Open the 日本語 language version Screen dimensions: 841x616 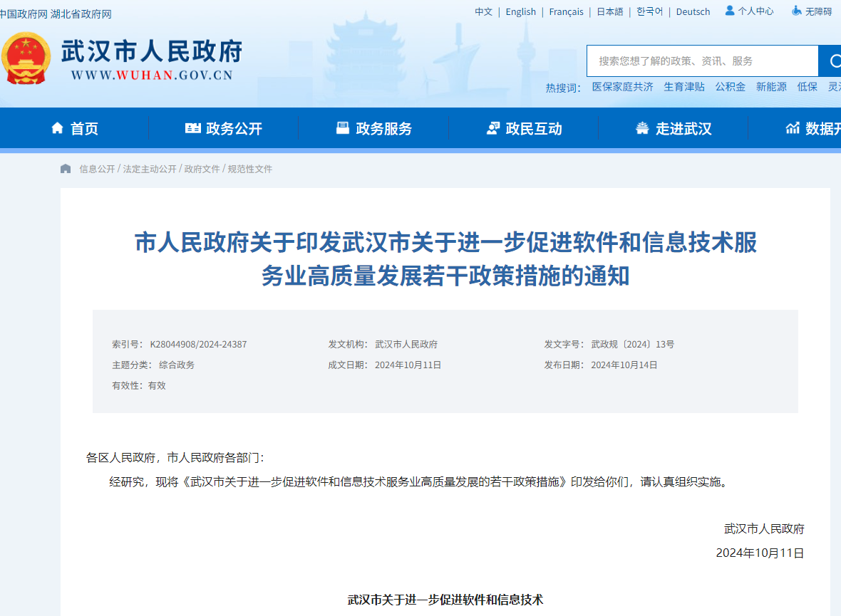[609, 11]
